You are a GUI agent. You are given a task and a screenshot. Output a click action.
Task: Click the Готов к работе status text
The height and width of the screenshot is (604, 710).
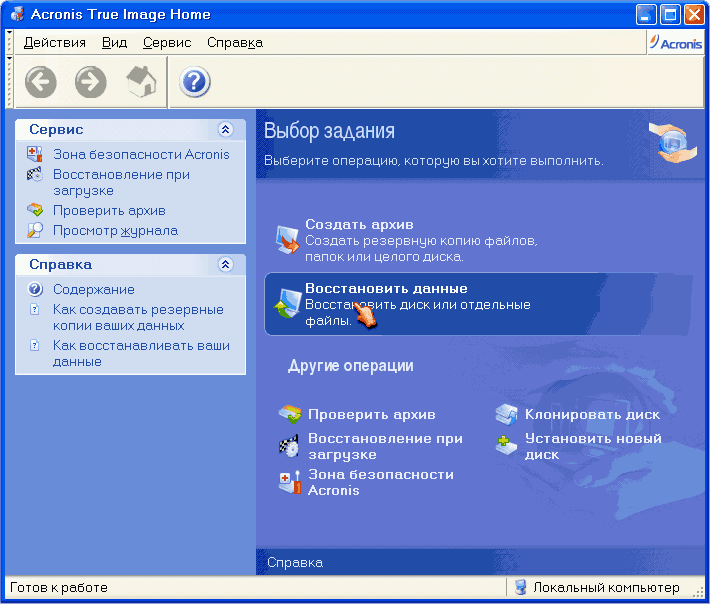pyautogui.click(x=59, y=587)
